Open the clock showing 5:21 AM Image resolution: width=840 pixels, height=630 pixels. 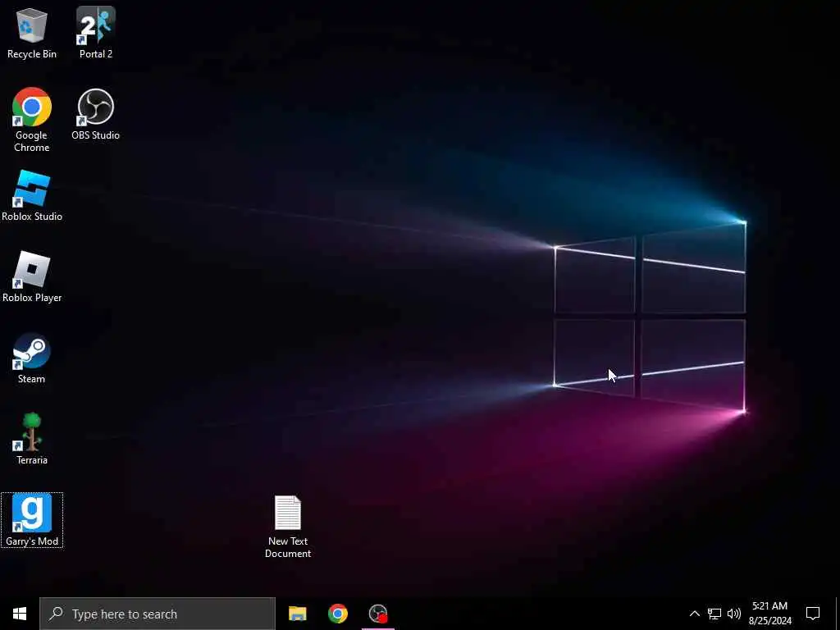[769, 614]
